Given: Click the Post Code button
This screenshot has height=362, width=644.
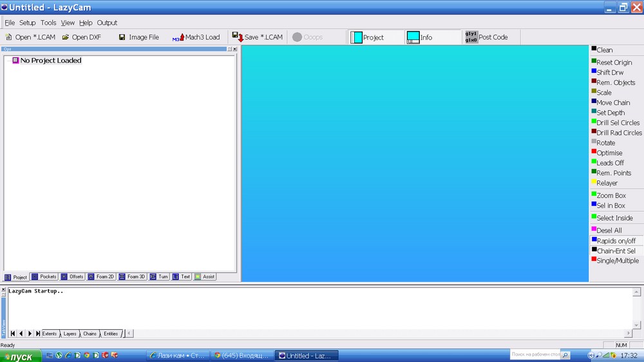Looking at the screenshot, I should pyautogui.click(x=487, y=37).
